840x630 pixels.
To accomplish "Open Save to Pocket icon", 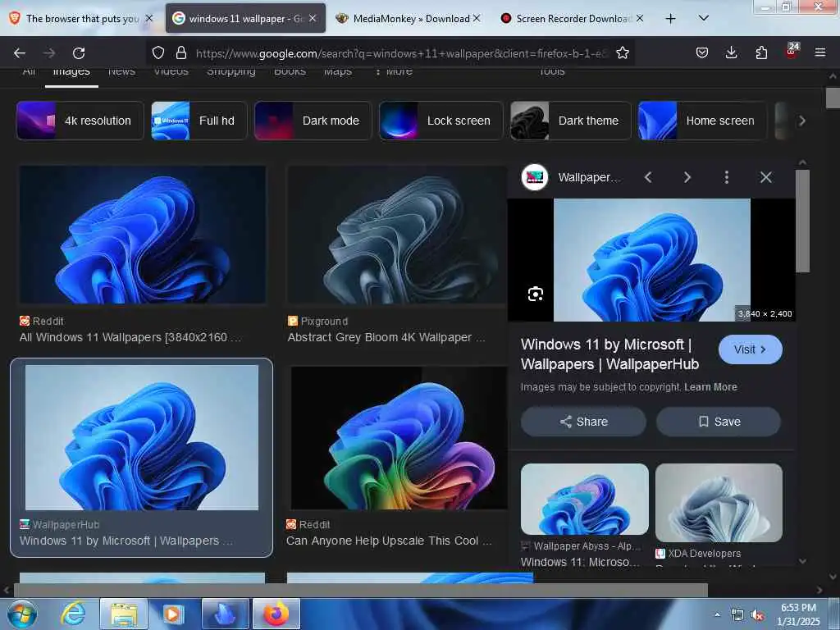I will (702, 52).
